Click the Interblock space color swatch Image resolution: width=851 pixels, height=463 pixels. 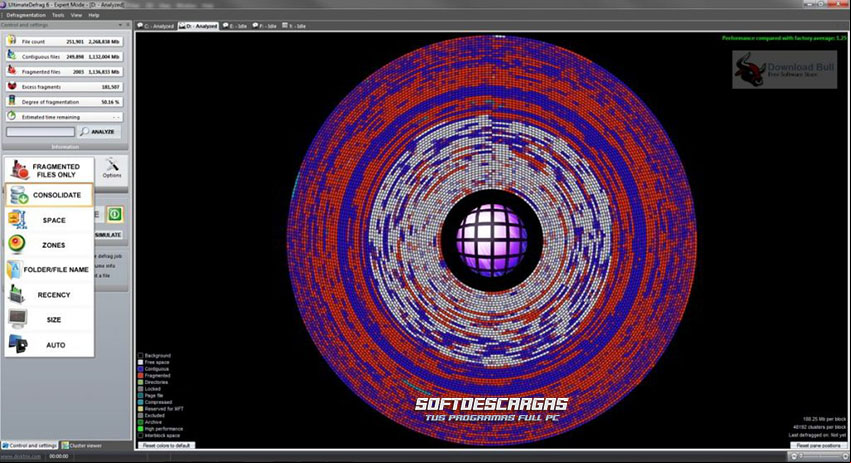(141, 435)
